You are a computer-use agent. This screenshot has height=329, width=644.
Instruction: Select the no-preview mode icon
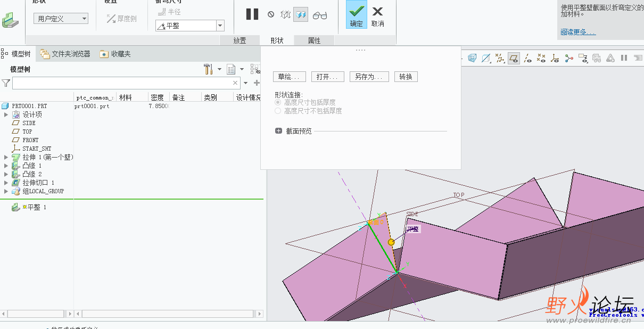[x=271, y=15]
